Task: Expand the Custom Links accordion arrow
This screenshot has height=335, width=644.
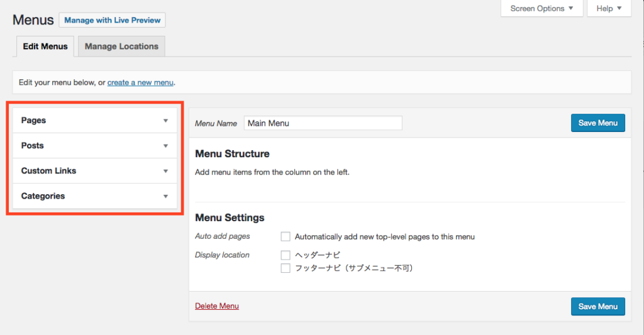Action: (x=165, y=171)
